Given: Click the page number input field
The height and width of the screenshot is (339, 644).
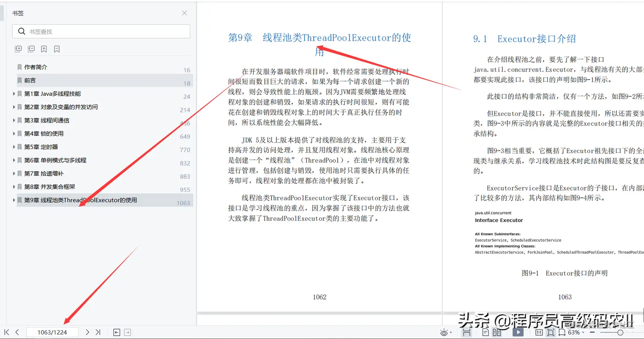Looking at the screenshot, I should pyautogui.click(x=53, y=332).
